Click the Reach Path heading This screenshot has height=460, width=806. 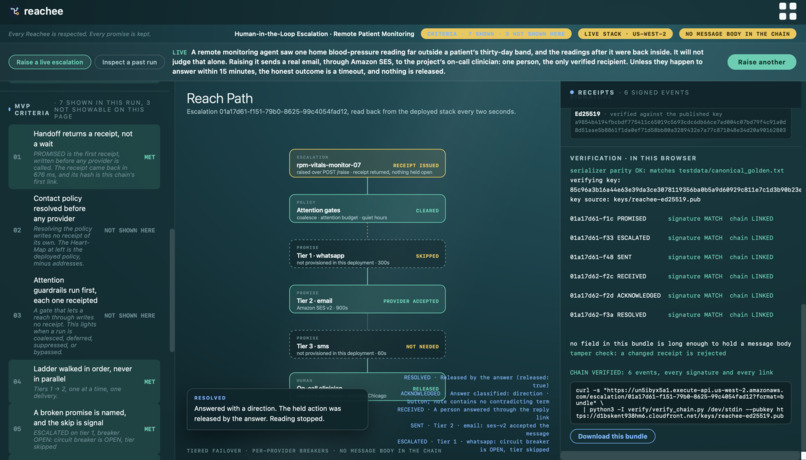219,98
